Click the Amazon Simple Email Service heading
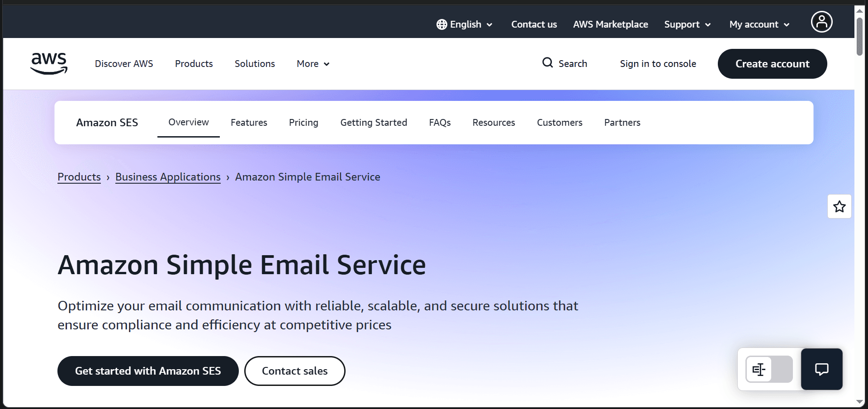 click(x=242, y=265)
